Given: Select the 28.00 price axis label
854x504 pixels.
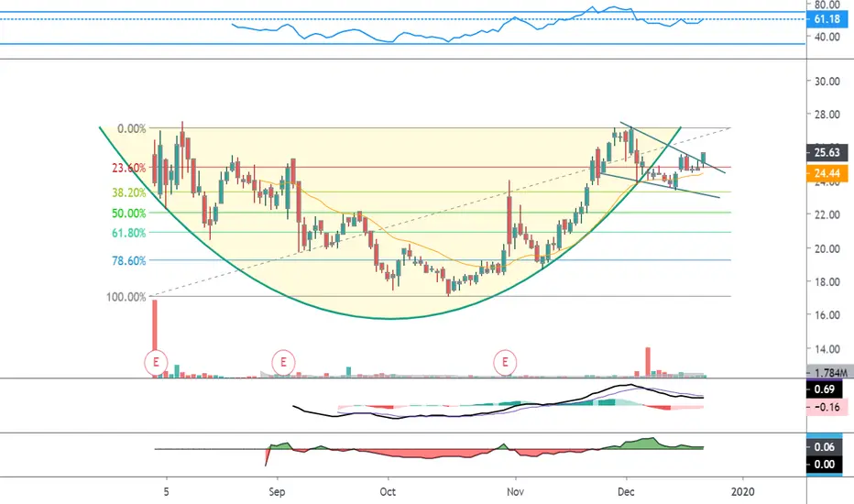Looking at the screenshot, I should click(827, 115).
